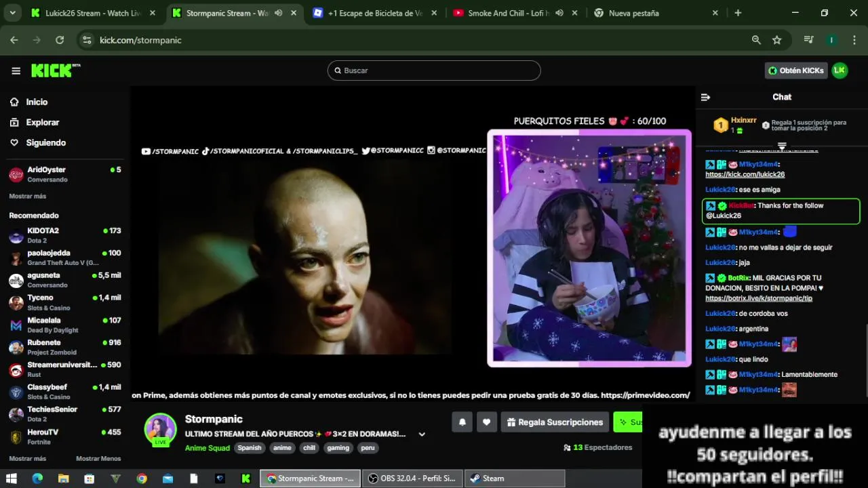The height and width of the screenshot is (488, 868).
Task: Click the Buscar search field
Action: [434, 70]
